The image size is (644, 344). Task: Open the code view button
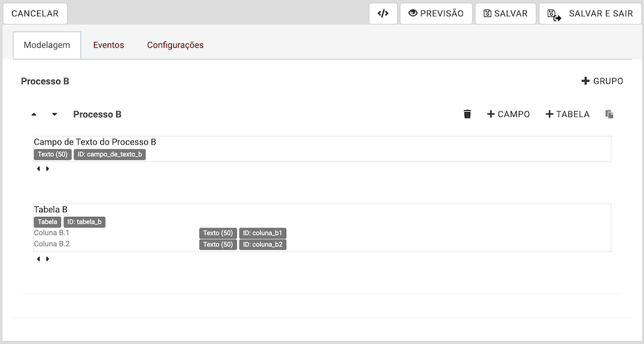[383, 14]
